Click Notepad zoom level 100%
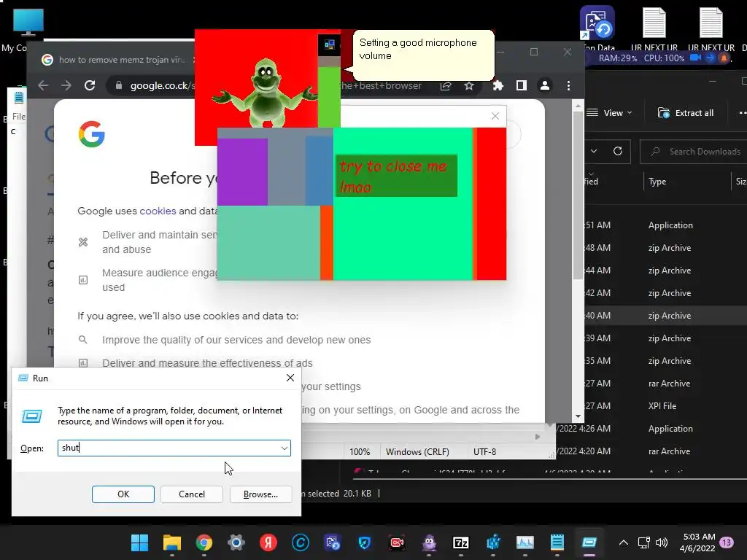Image resolution: width=747 pixels, height=560 pixels. pyautogui.click(x=360, y=452)
